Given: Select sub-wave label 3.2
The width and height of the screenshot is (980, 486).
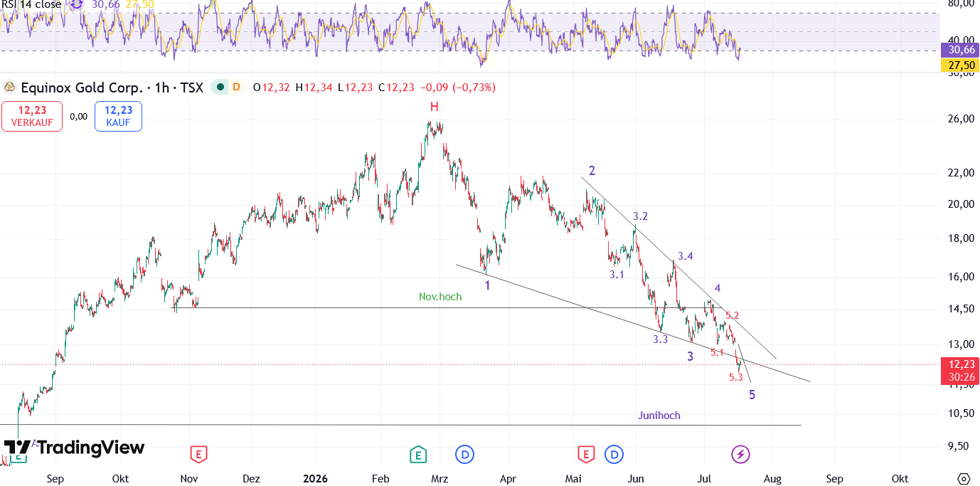Looking at the screenshot, I should pyautogui.click(x=640, y=216).
